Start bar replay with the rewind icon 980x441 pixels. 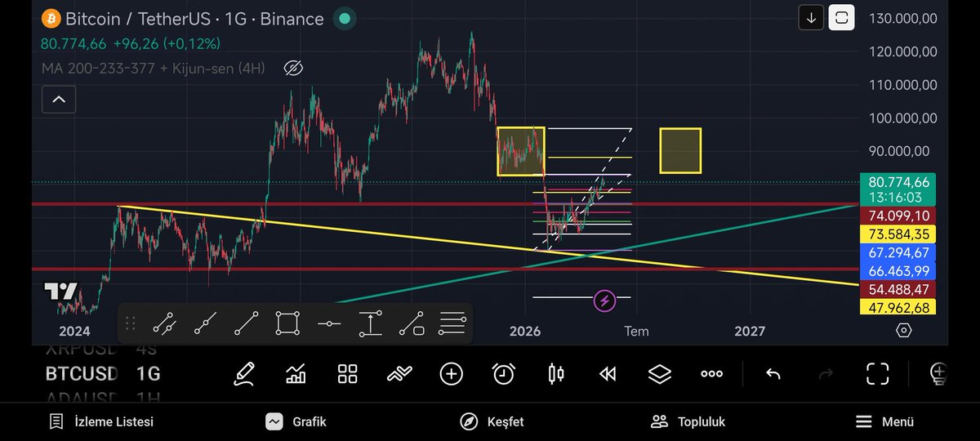(608, 374)
